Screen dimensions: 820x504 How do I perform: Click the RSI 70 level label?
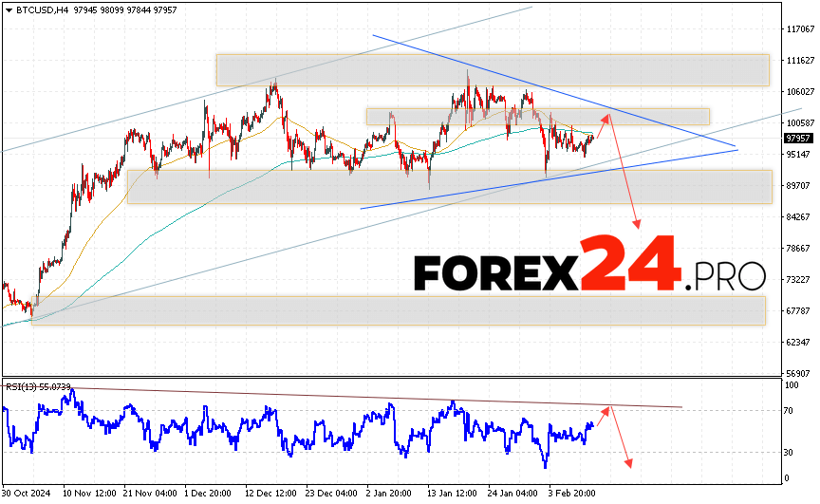(789, 411)
